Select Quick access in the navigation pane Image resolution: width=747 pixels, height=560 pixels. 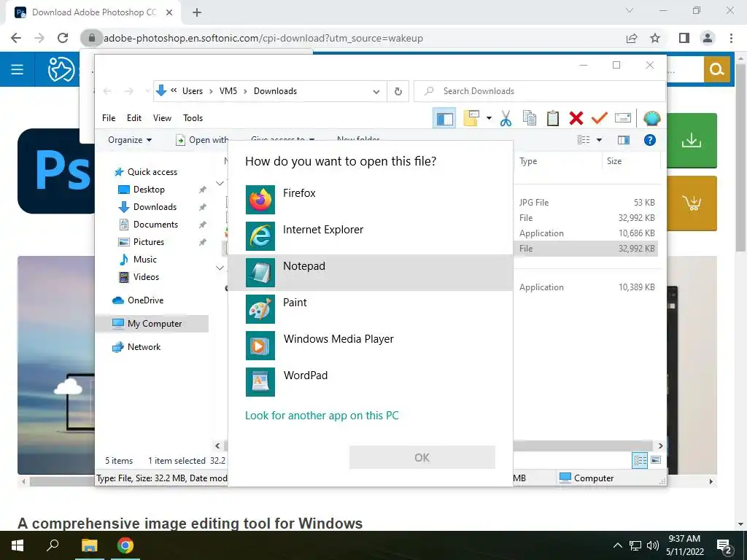tap(152, 172)
